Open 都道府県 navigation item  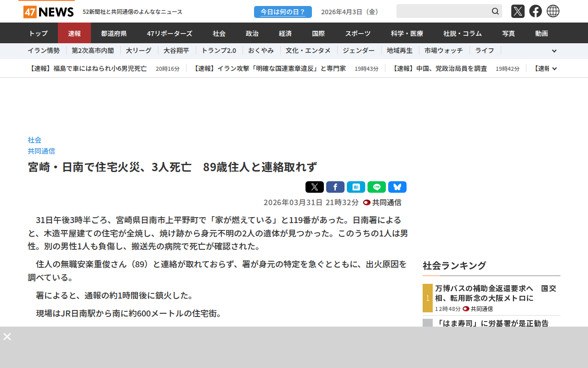tap(114, 33)
